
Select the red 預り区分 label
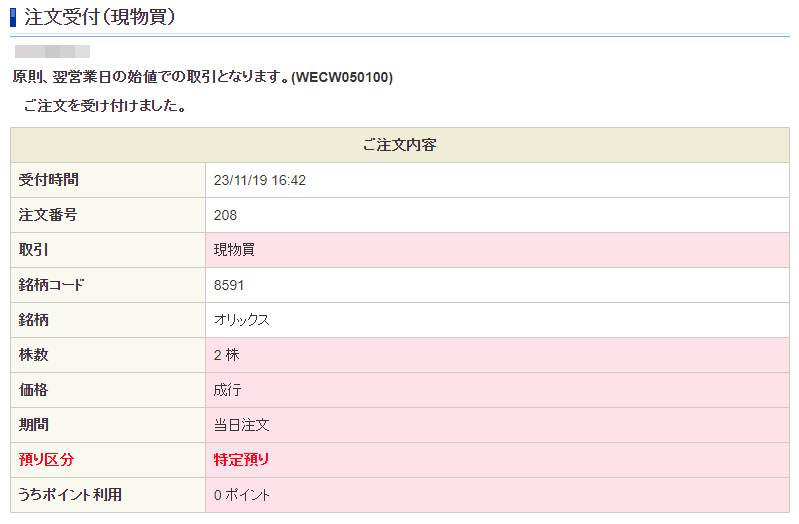click(47, 460)
